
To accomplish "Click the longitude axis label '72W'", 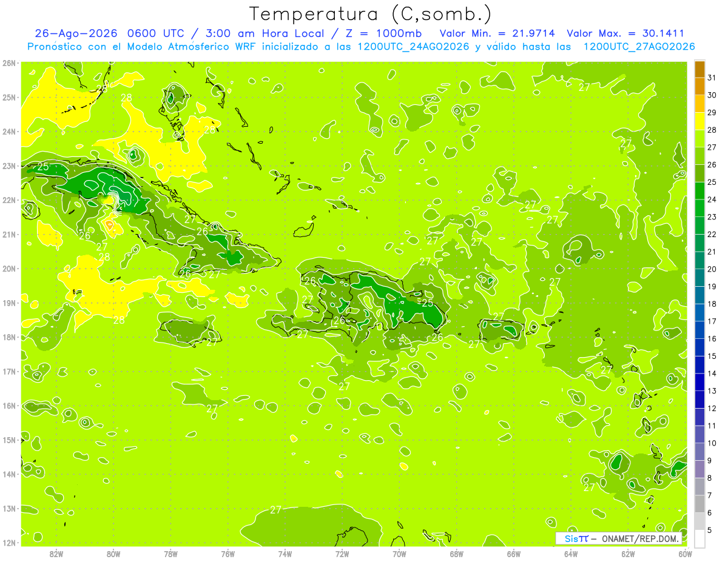I will tap(342, 554).
